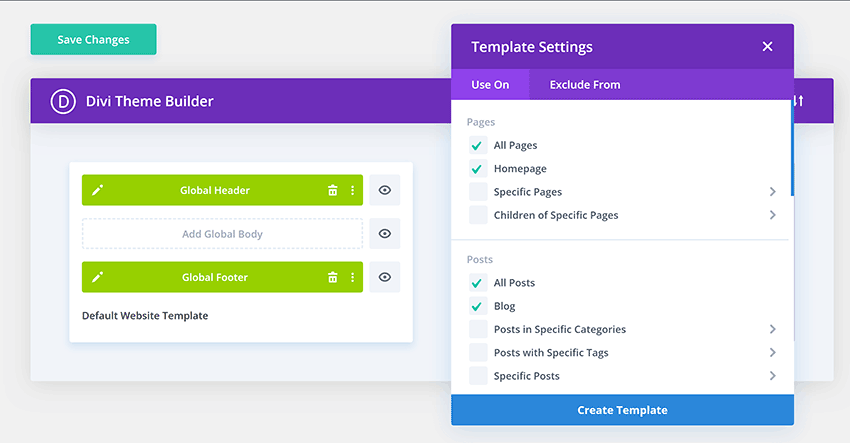Toggle visibility of Global Footer
Viewport: 850px width, 443px height.
coord(385,277)
